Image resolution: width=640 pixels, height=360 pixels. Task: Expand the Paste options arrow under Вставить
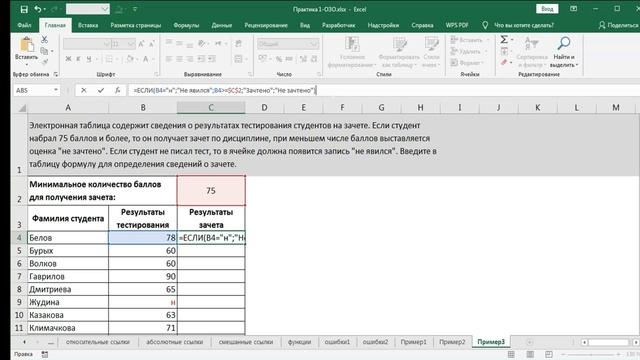27,64
